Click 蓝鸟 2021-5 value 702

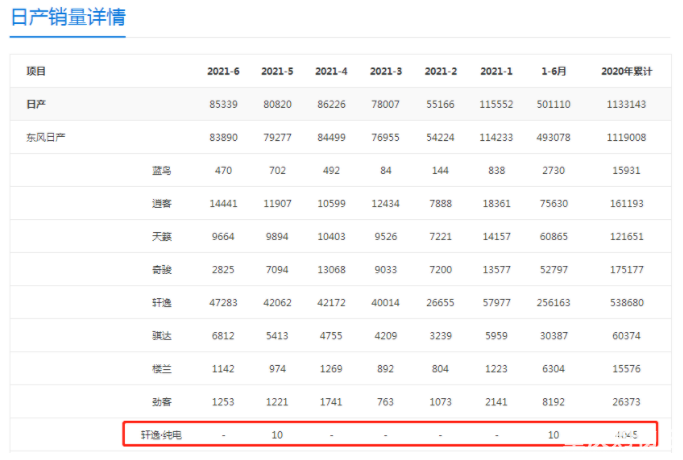coord(277,170)
